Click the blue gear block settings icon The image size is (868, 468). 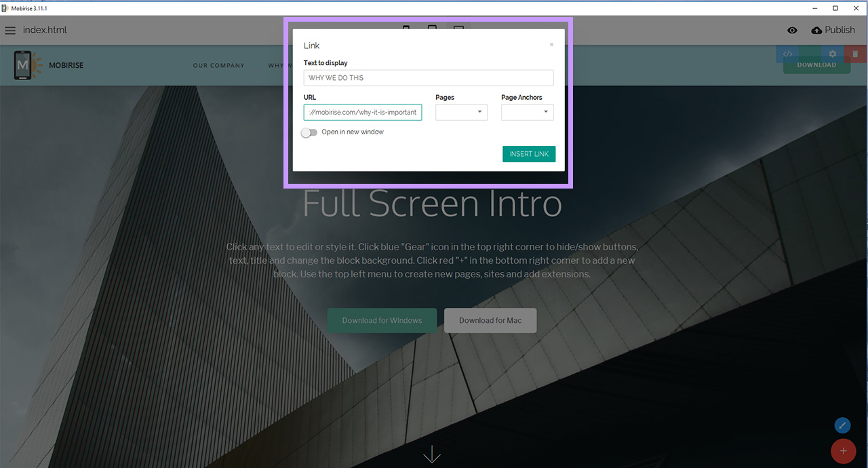click(832, 54)
